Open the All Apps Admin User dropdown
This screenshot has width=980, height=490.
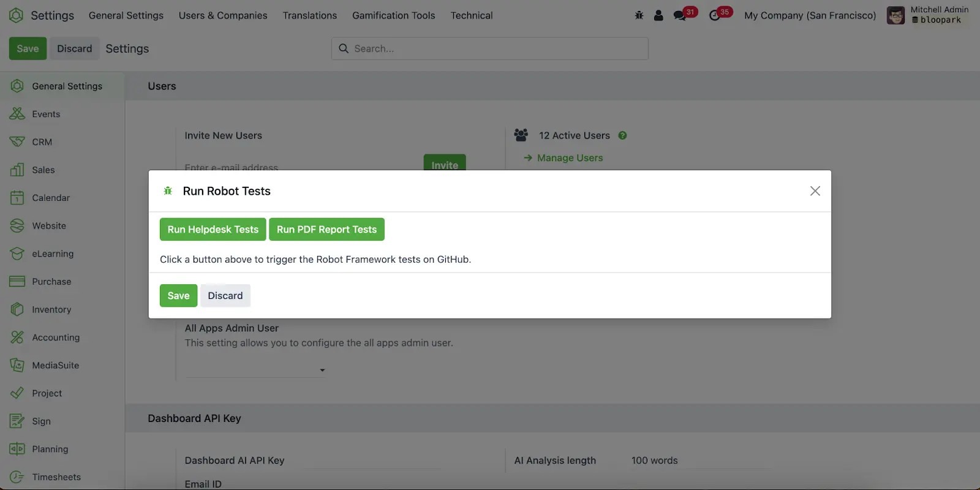(x=255, y=370)
